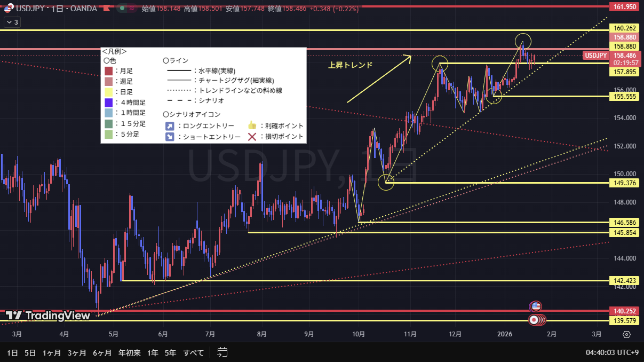The image size is (644, 362).
Task: Click the Japan flag economic event marker
Action: click(534, 320)
